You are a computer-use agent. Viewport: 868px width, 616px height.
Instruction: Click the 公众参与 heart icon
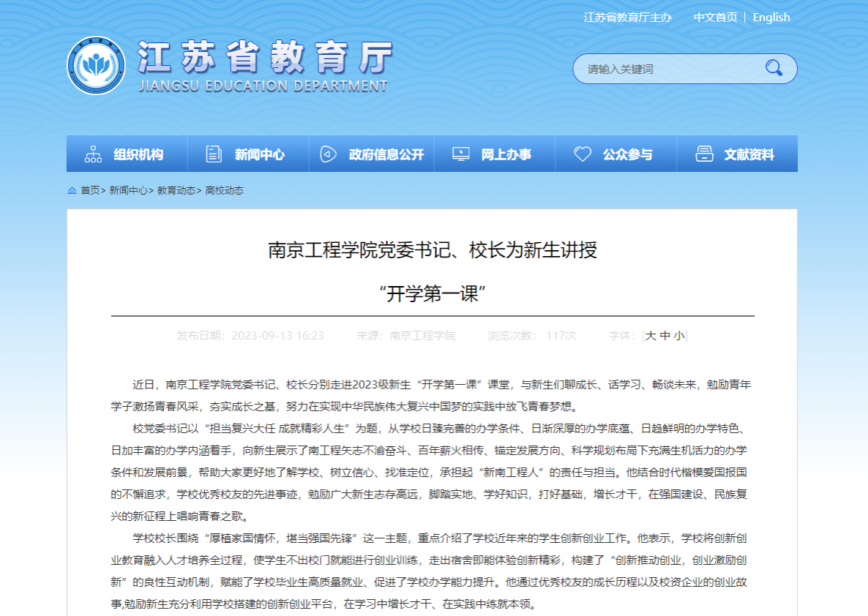pyautogui.click(x=582, y=154)
